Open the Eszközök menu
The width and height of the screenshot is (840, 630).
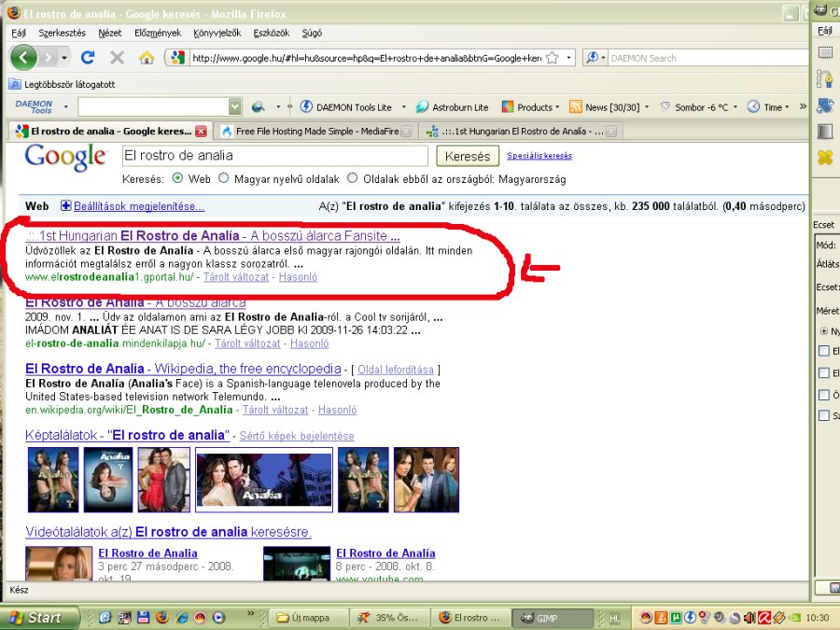(271, 33)
